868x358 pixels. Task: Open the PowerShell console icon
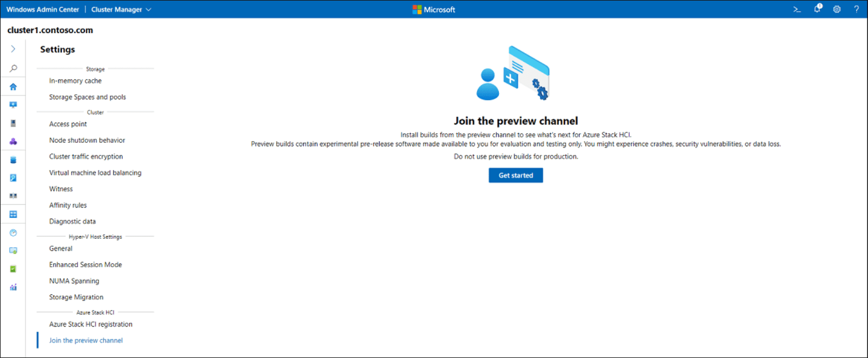[797, 9]
